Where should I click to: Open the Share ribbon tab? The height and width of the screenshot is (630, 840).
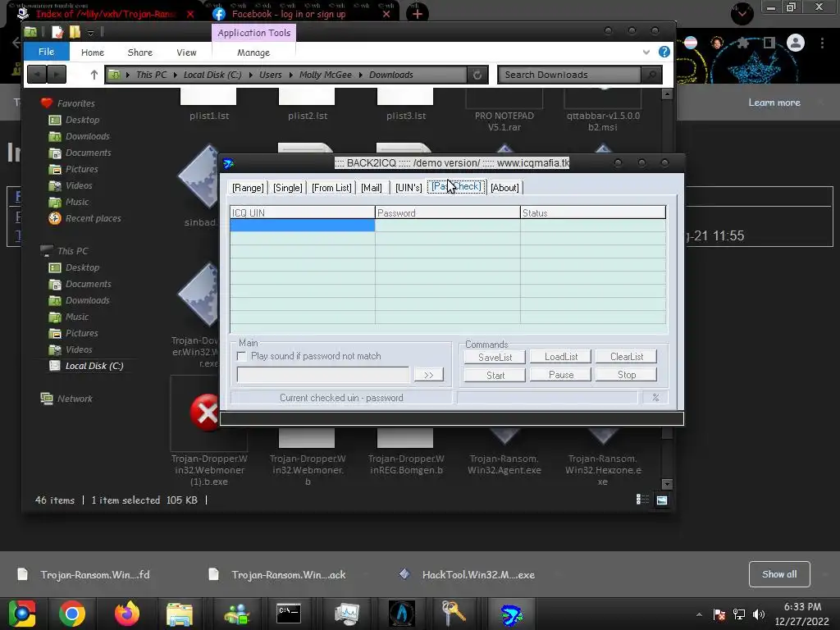point(139,52)
